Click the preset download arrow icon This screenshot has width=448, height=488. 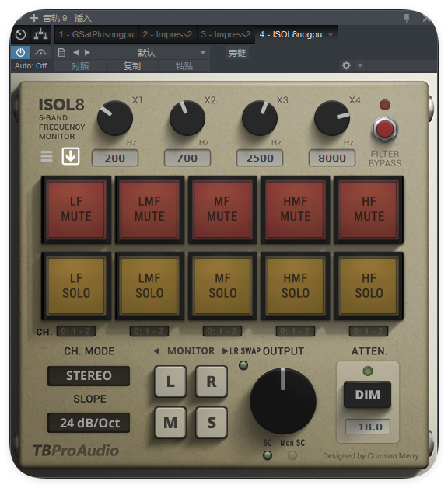coord(71,156)
